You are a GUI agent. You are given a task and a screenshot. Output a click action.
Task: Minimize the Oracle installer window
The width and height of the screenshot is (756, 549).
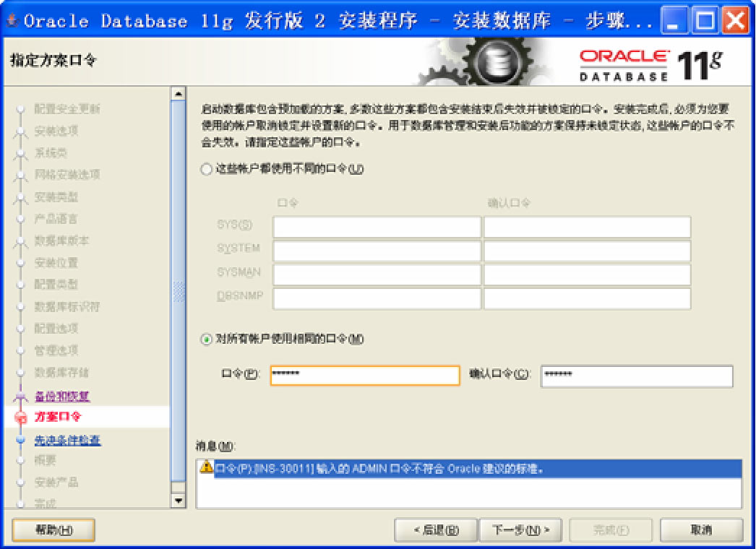coord(674,20)
